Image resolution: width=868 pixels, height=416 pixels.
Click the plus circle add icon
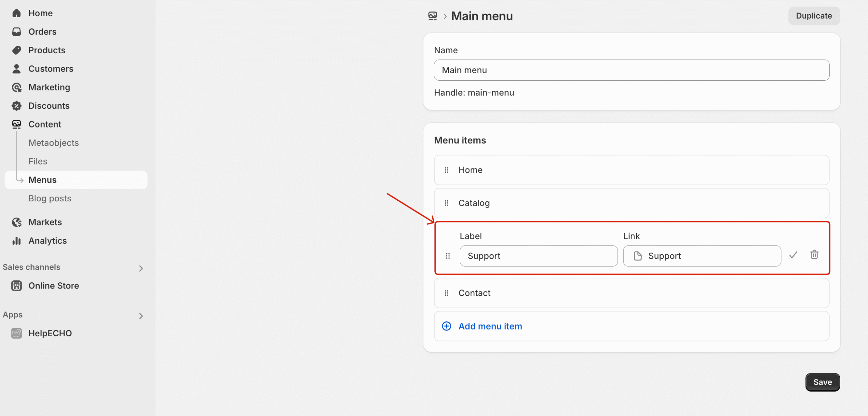pos(447,326)
